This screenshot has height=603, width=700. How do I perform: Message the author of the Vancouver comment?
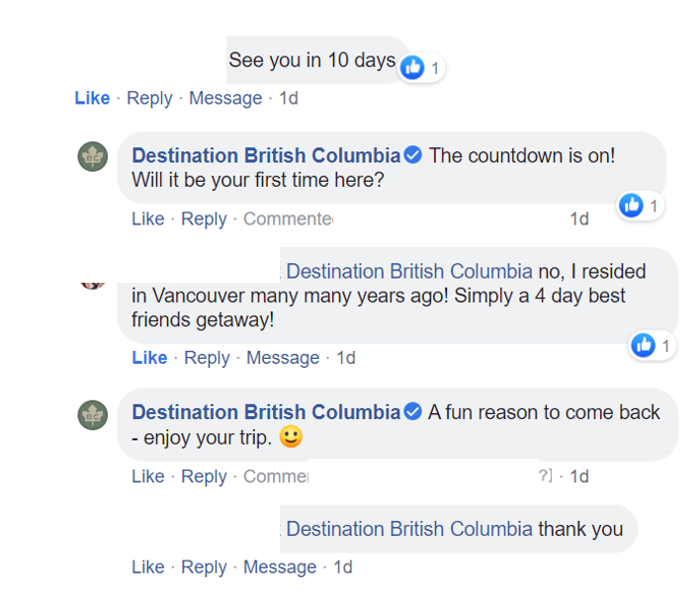283,358
